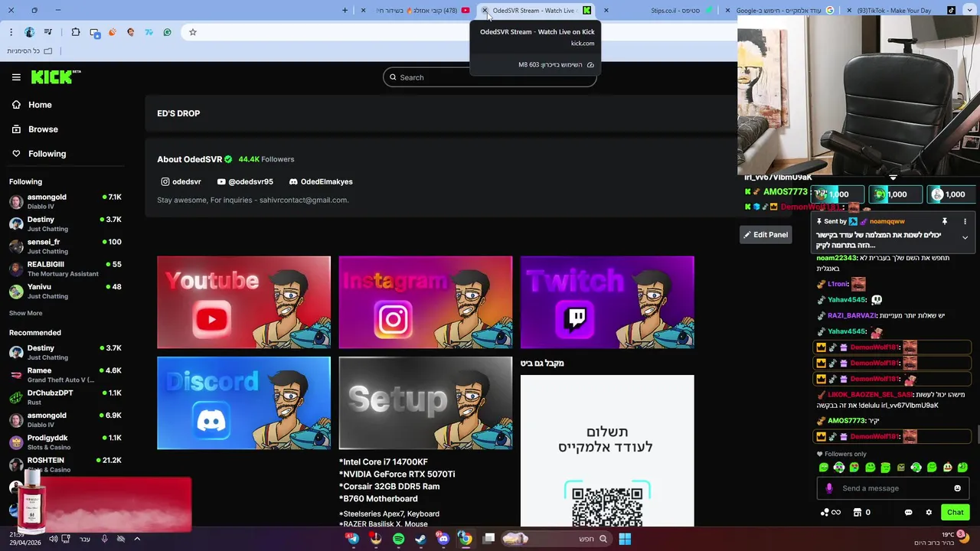Open Destiny channel under Following
980x551 pixels.
point(66,224)
